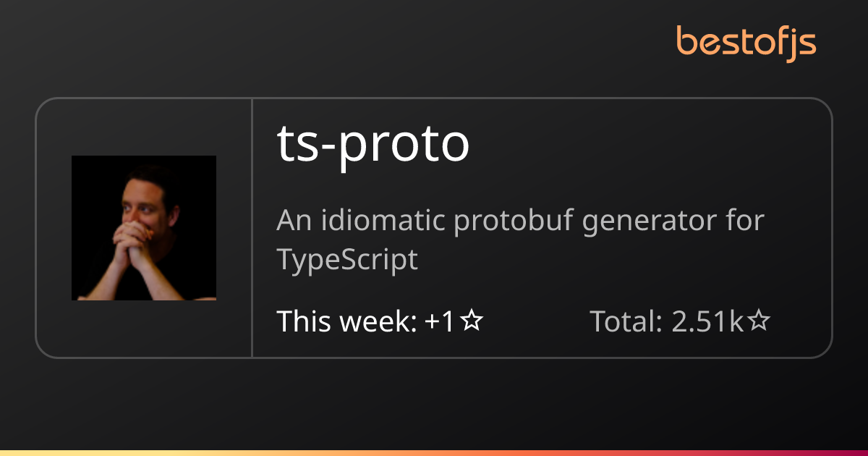This screenshot has width=868, height=456.
Task: Click the word "protobuf" in the description
Action: pyautogui.click(x=514, y=221)
